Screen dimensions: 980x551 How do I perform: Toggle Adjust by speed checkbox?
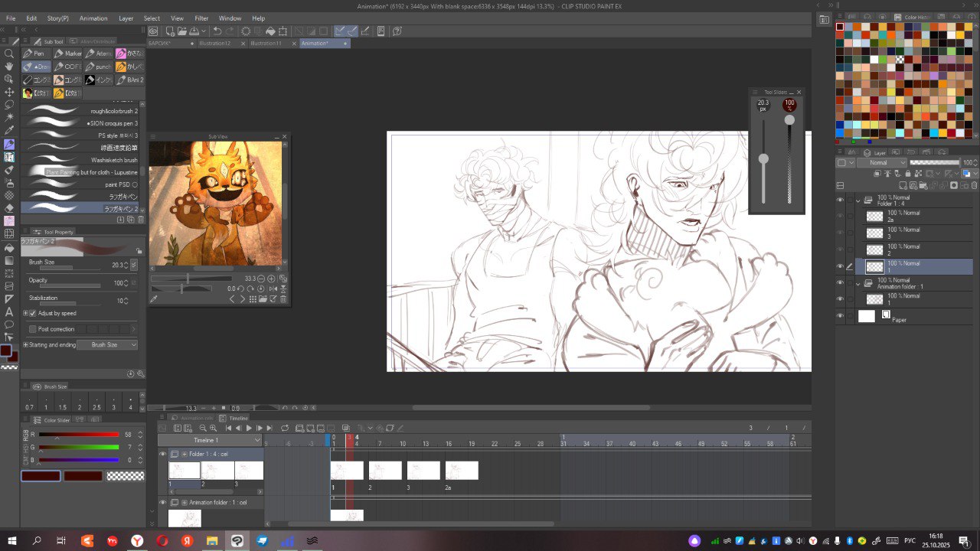tap(32, 313)
